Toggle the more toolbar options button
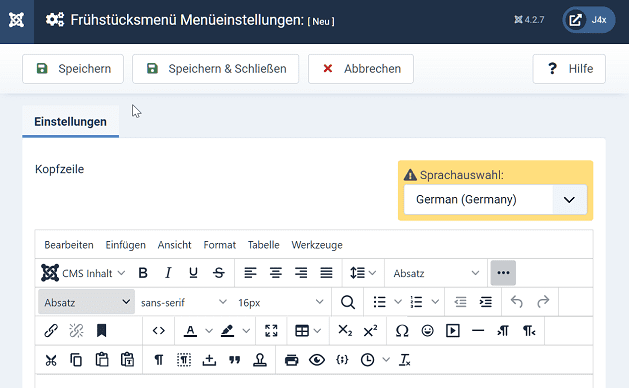 503,273
